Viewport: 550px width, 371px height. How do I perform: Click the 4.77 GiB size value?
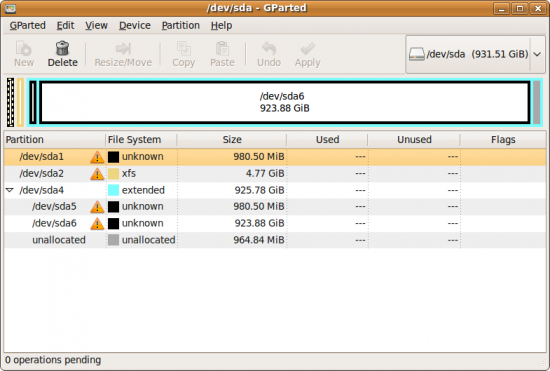(x=265, y=174)
